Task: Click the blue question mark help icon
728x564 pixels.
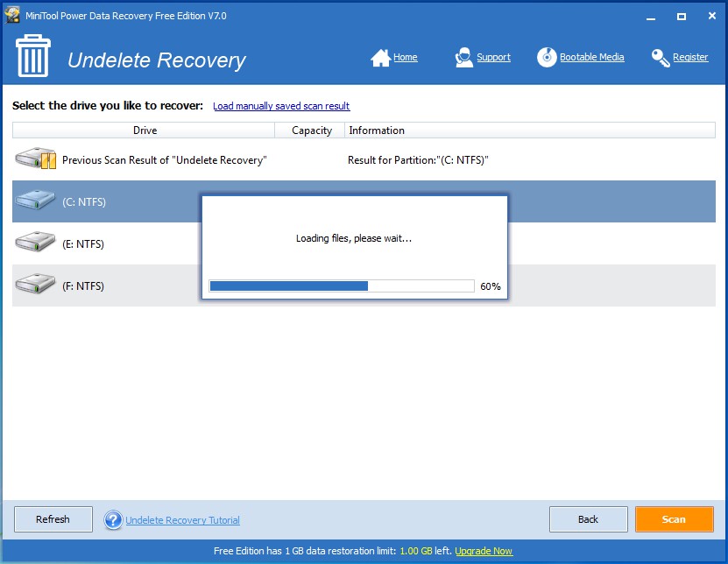Action: 113,520
